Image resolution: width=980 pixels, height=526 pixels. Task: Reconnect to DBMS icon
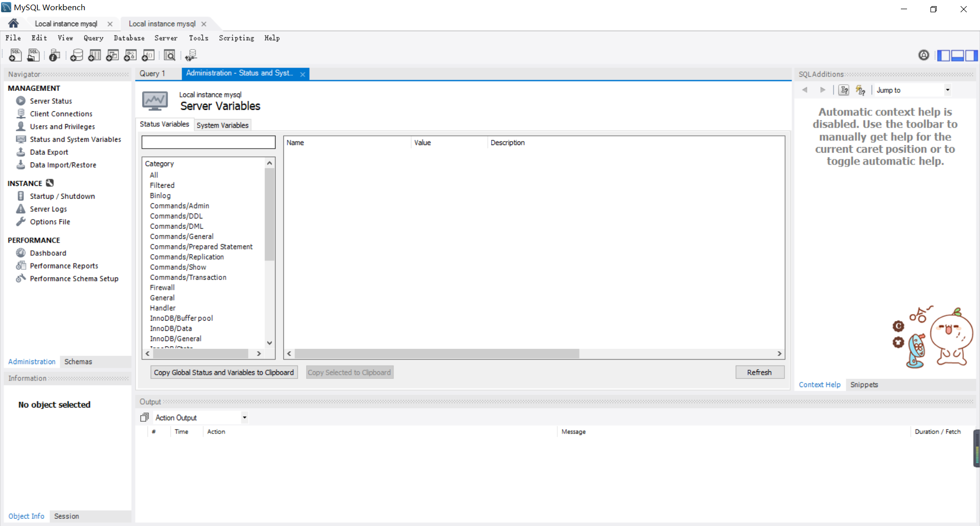pyautogui.click(x=191, y=55)
